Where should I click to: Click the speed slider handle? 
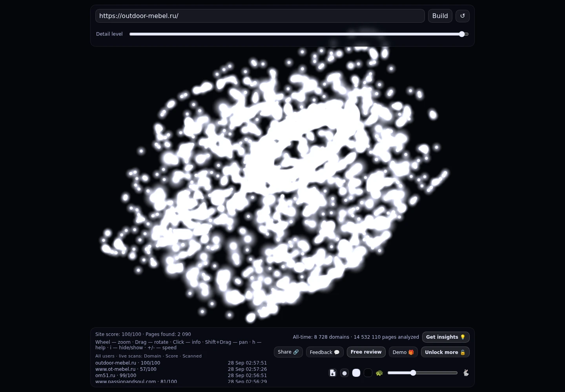tap(413, 373)
